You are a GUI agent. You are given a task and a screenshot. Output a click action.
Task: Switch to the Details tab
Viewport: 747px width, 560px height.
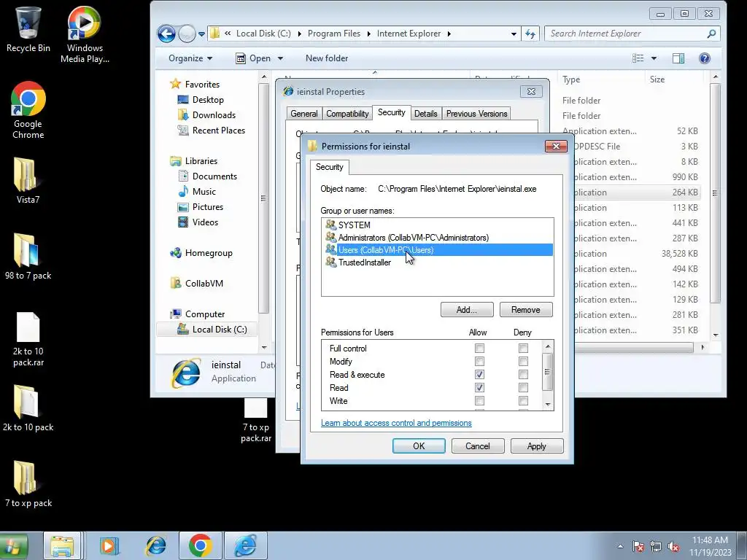(425, 114)
